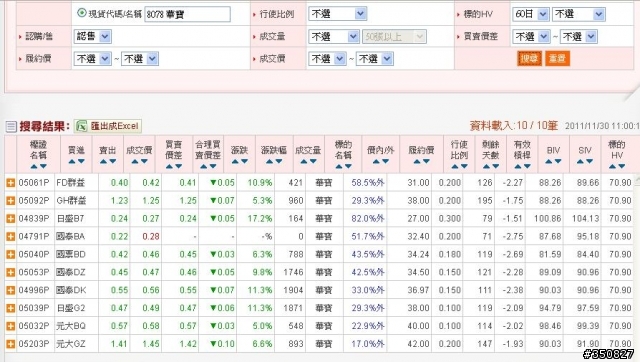Sort BIV column ascending arrow

pyautogui.click(x=549, y=162)
